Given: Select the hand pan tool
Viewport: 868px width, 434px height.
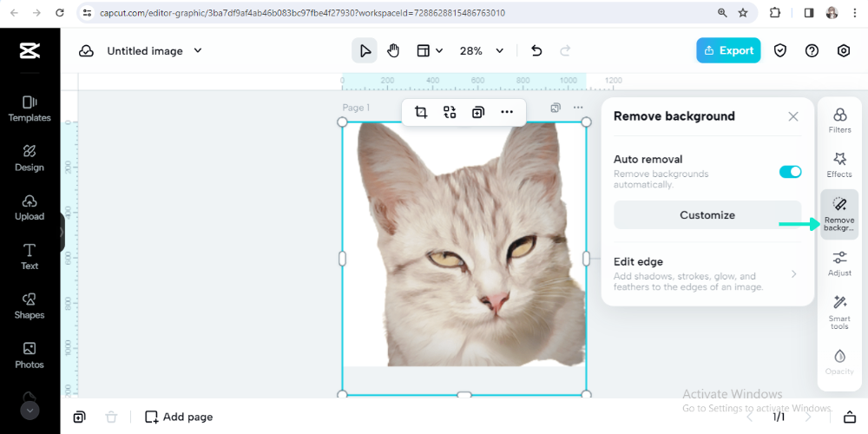Looking at the screenshot, I should point(393,50).
